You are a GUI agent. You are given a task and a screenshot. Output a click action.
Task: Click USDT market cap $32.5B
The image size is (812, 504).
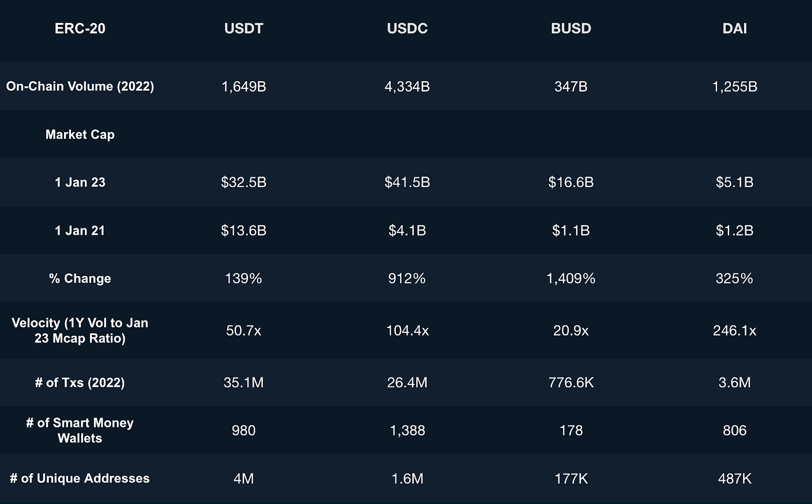click(244, 183)
